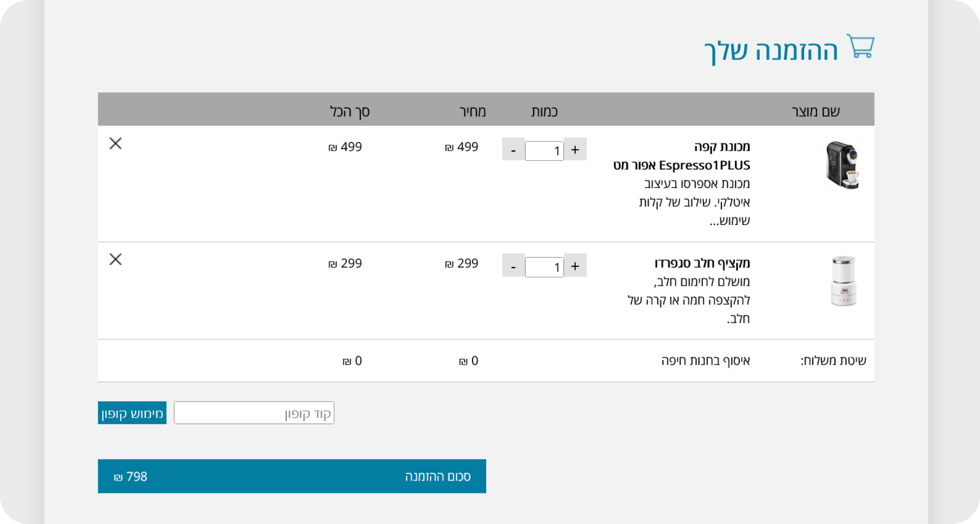Click the Espresso1 PLUS quantity input box
Image resolution: width=980 pixels, height=524 pixels.
tap(544, 151)
